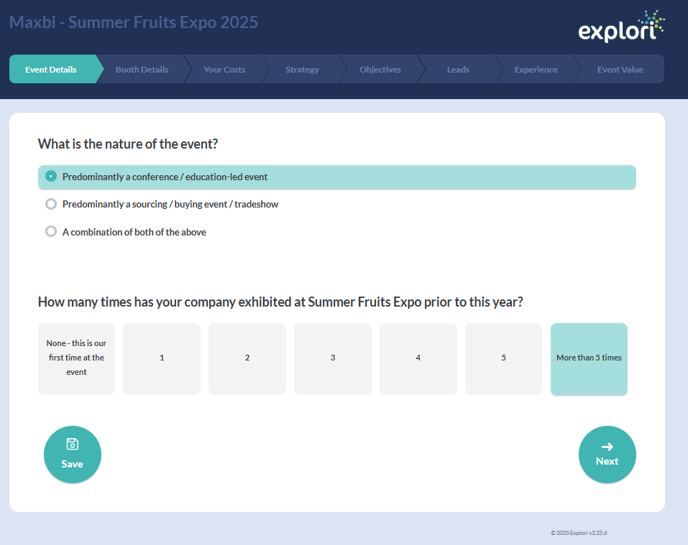Switch to the Your Costs step

[x=224, y=69]
